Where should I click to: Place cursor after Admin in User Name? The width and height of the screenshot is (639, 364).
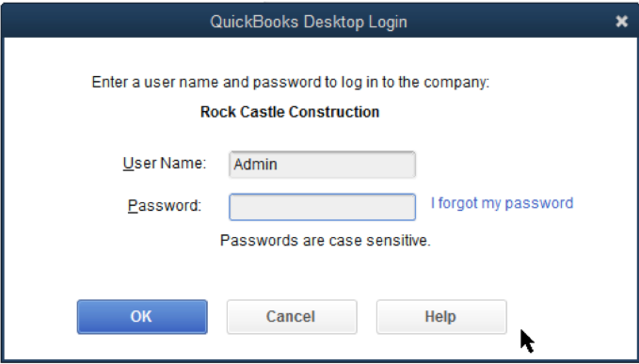280,165
